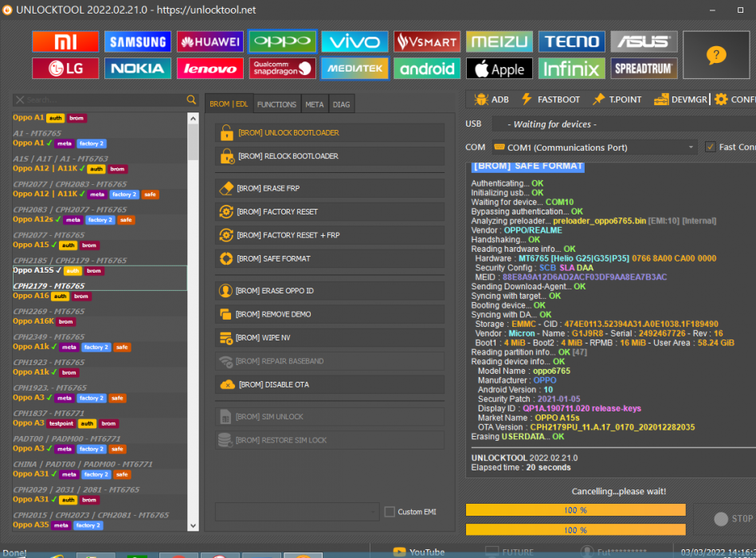Viewport: 756px width, 558px height.
Task: Select Oppo A15S CPH2179 entry
Action: [100, 278]
